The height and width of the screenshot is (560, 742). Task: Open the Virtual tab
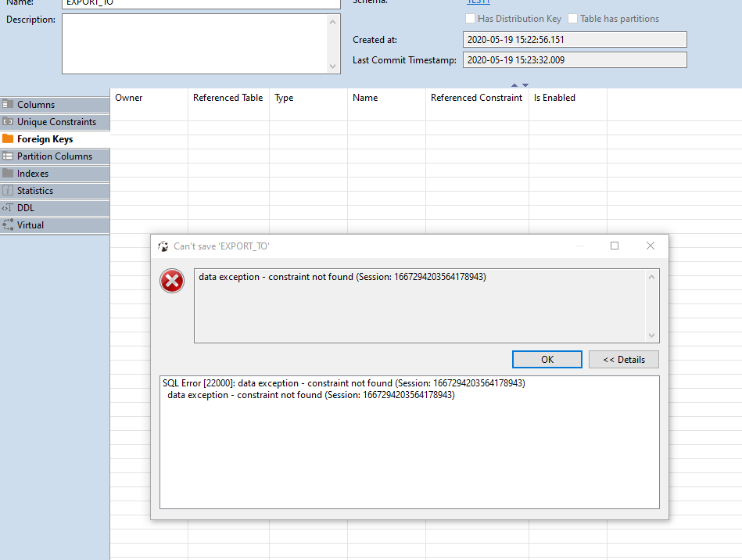coord(55,225)
